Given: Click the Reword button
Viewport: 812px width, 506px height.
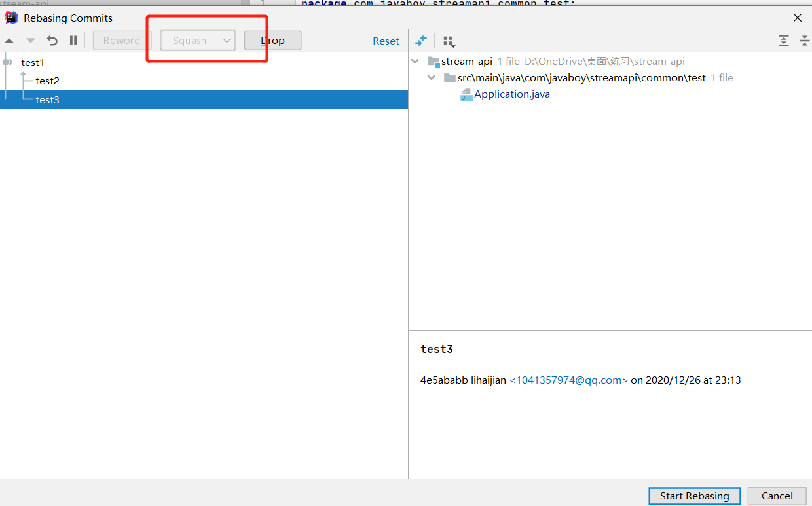Looking at the screenshot, I should click(122, 41).
